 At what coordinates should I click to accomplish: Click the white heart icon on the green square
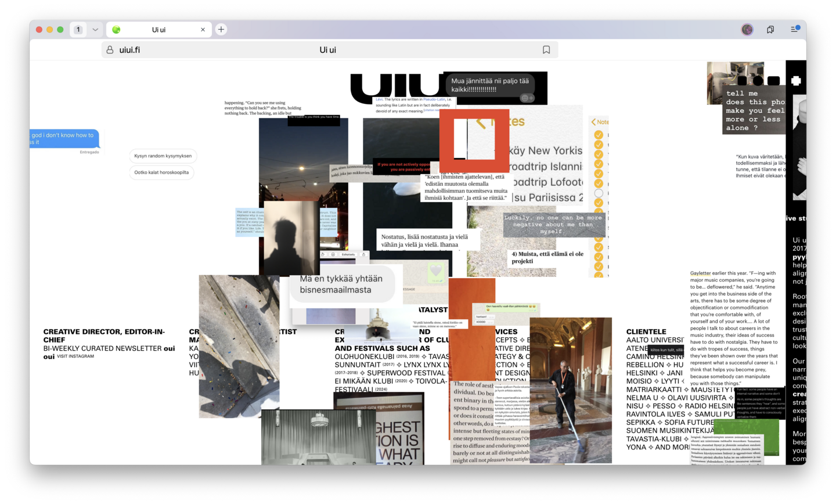point(436,270)
